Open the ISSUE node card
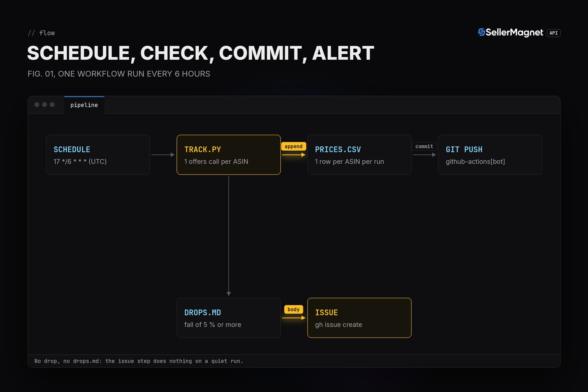Image resolution: width=588 pixels, height=392 pixels. (x=359, y=318)
